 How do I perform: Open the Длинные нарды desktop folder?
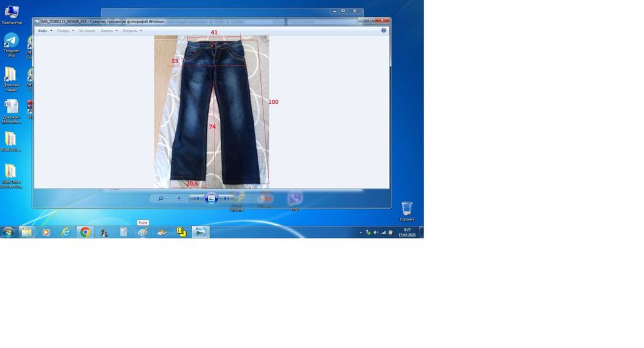11,79
